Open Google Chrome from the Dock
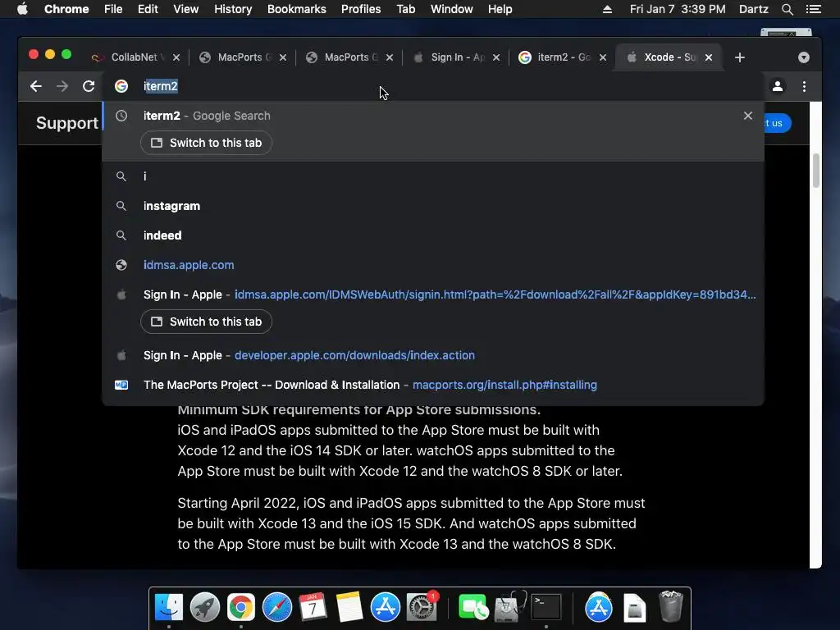This screenshot has width=840, height=630. [241, 608]
